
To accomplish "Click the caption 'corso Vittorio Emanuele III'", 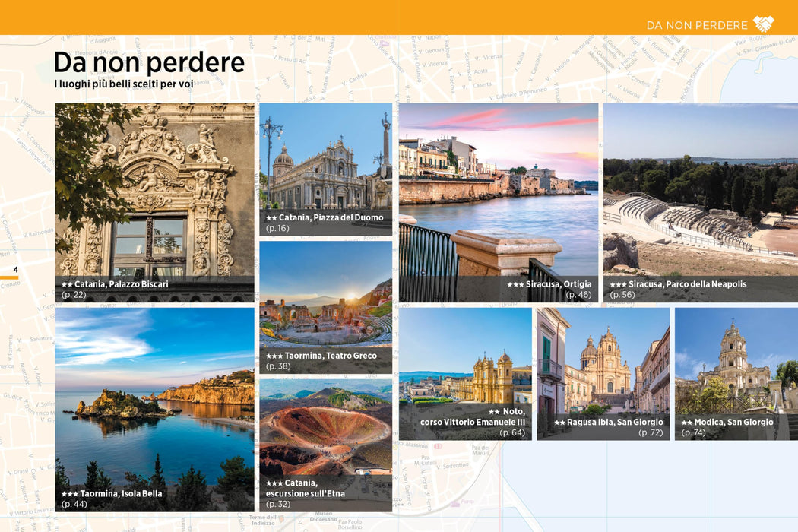I will 473,422.
